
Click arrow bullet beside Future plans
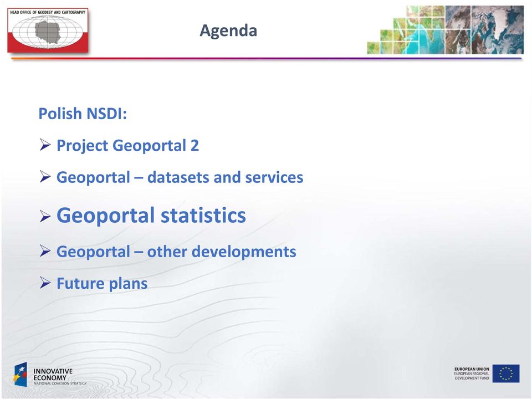click(x=45, y=282)
